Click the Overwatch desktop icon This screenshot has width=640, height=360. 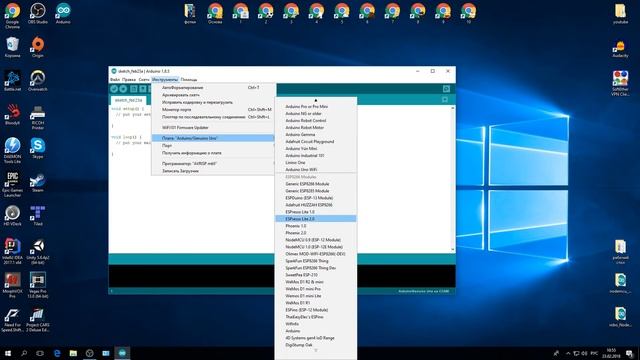38,80
